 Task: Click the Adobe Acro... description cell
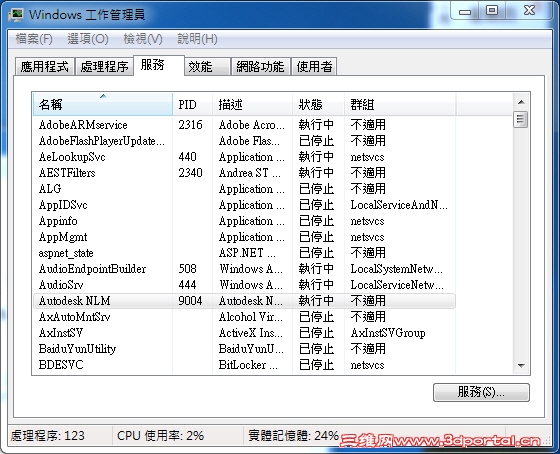point(251,125)
